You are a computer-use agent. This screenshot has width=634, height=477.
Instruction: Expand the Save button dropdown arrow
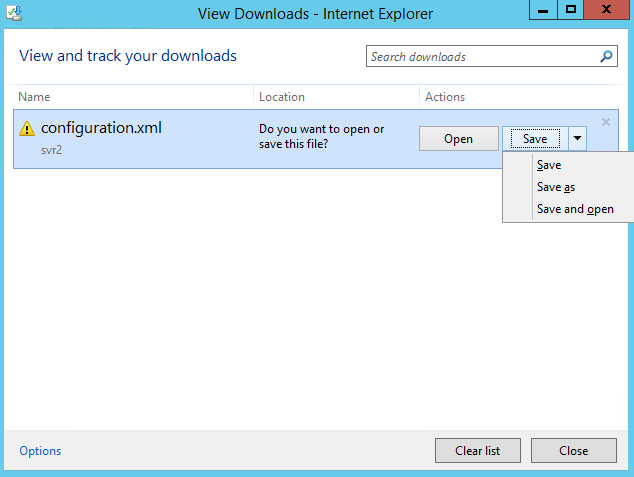tap(577, 139)
